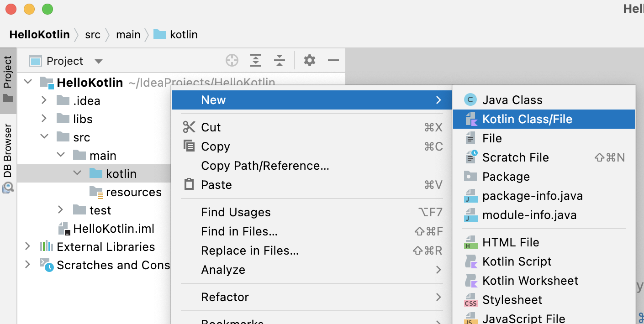Open the Project tool window tab
The height and width of the screenshot is (324, 644).
coord(8,80)
